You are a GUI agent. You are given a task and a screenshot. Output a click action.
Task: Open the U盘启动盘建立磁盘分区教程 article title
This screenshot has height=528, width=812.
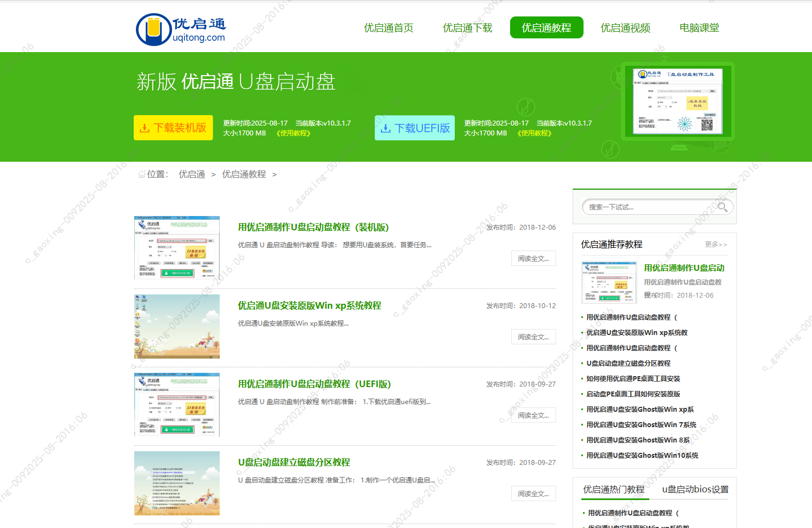point(294,463)
